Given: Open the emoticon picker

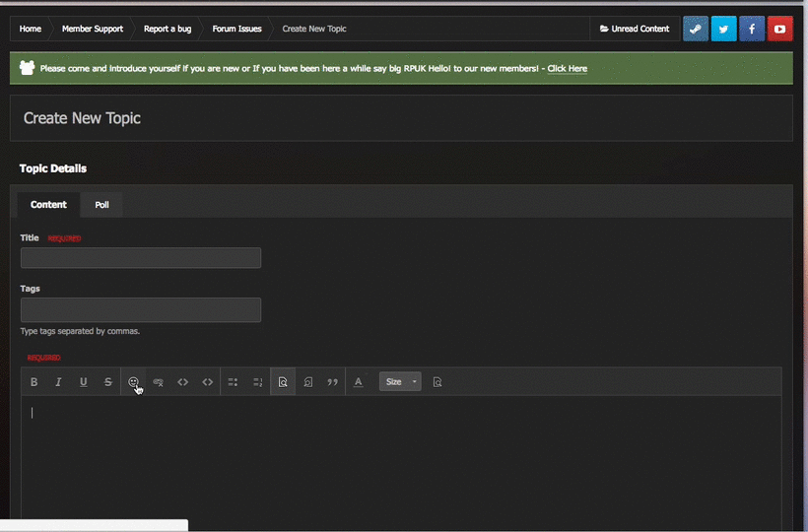Looking at the screenshot, I should [x=133, y=381].
